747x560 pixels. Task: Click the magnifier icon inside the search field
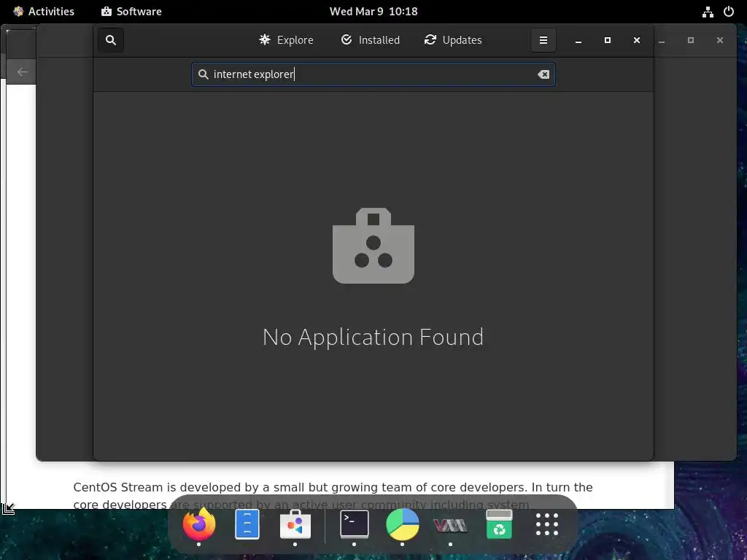click(x=204, y=74)
